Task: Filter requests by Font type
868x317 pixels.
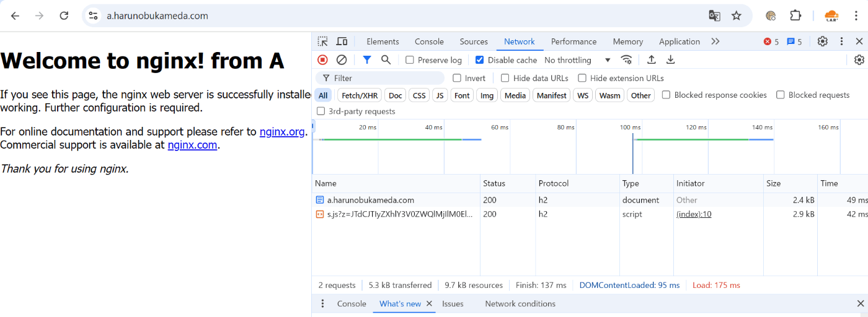Action: pyautogui.click(x=462, y=95)
